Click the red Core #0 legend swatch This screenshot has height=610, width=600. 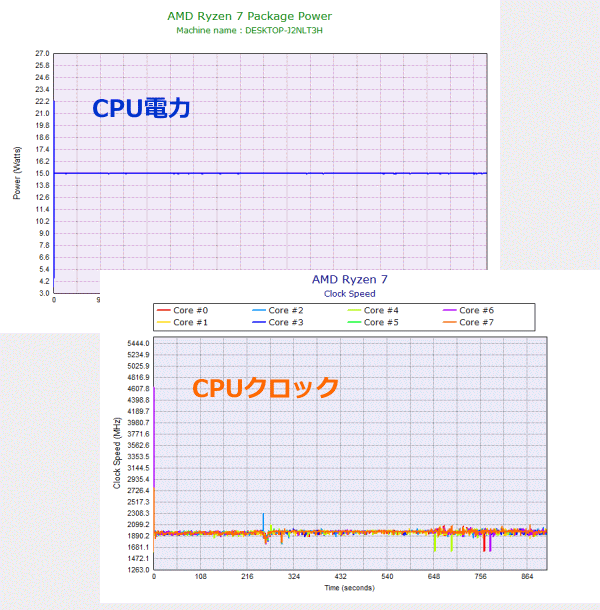click(x=163, y=310)
